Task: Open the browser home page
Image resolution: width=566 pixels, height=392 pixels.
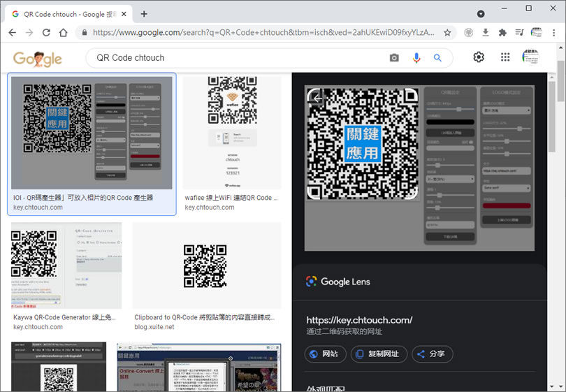Action: [63, 32]
